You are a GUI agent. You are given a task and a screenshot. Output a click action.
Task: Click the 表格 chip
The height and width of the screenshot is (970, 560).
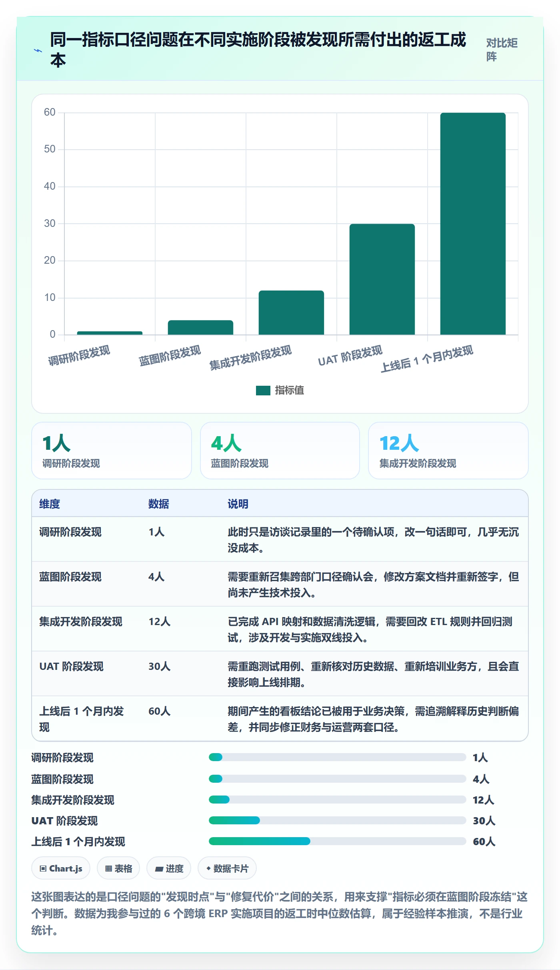click(x=118, y=868)
